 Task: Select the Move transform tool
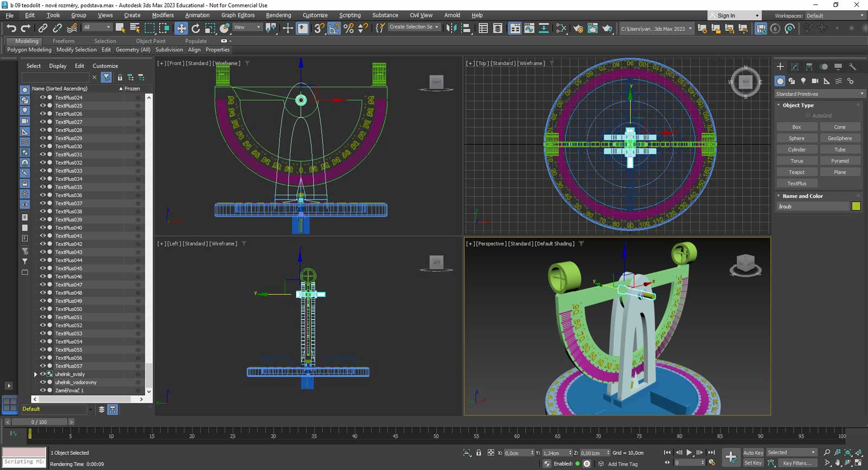pyautogui.click(x=181, y=28)
